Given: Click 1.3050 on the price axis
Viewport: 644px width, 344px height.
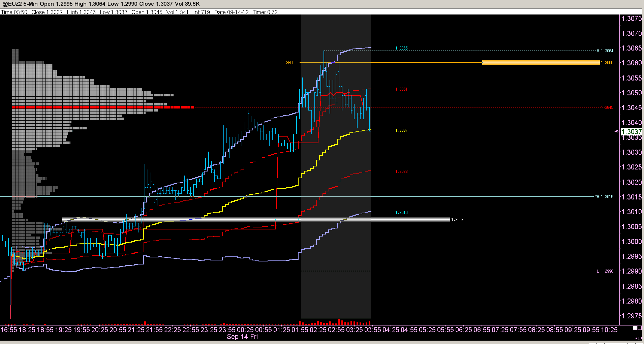Looking at the screenshot, I should (632, 93).
